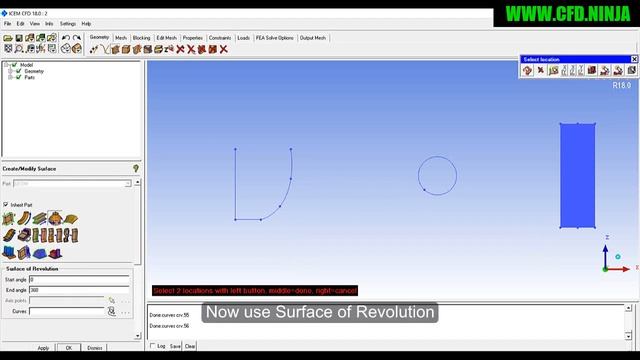Click the Create/Modify Curve tool icon
The width and height of the screenshot is (640, 360).
click(105, 49)
